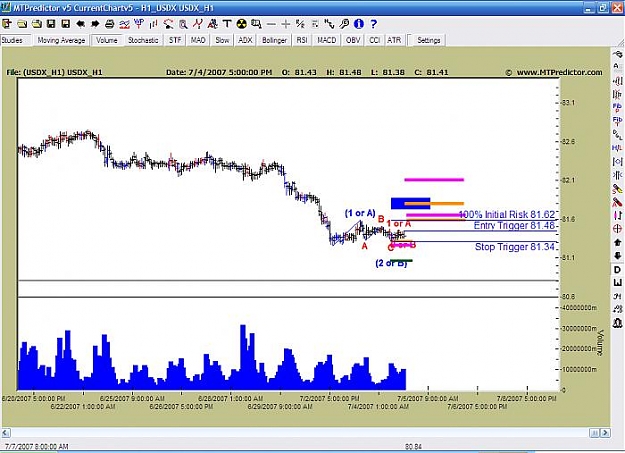Image resolution: width=625 pixels, height=453 pixels.
Task: Click the www.MTPredictor.com link
Action: coord(559,73)
